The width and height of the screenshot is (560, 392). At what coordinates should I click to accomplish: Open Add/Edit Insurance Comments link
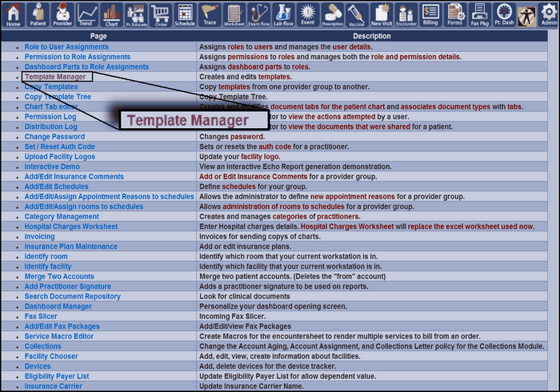pos(74,177)
